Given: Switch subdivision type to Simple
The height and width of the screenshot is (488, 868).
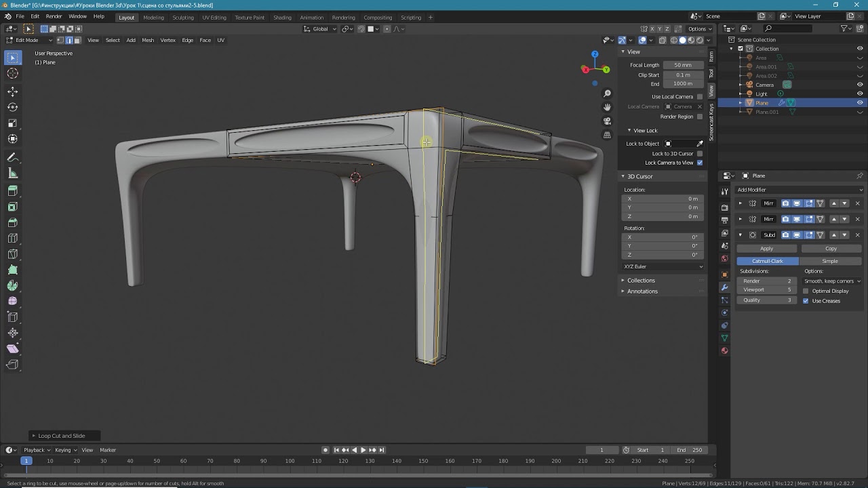Looking at the screenshot, I should point(830,261).
